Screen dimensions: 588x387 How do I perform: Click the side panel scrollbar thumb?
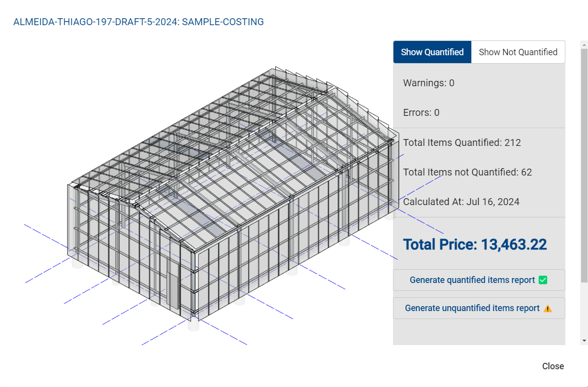(584, 166)
